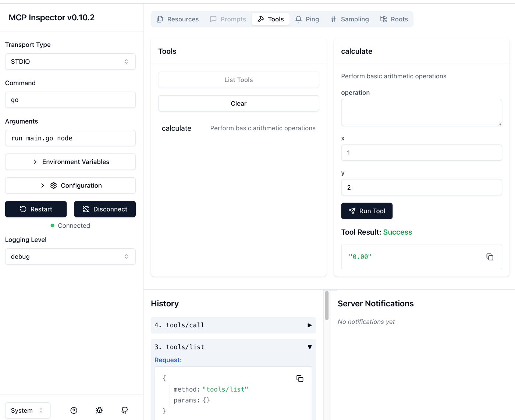Select the Tools tab
Image resolution: width=515 pixels, height=420 pixels.
tap(270, 19)
